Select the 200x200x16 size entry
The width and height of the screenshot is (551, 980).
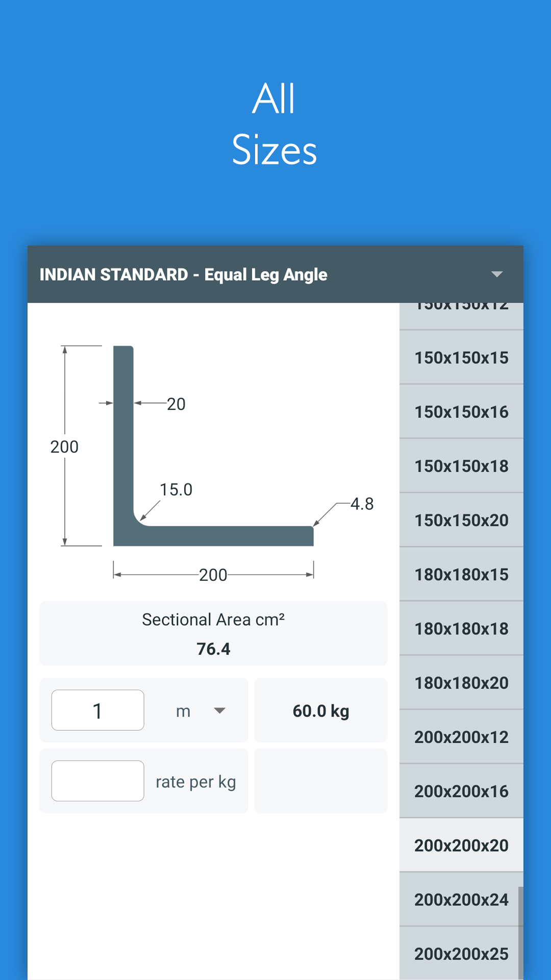461,791
